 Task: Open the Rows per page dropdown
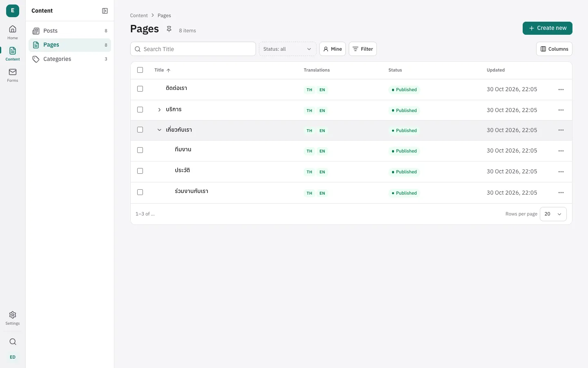point(553,214)
